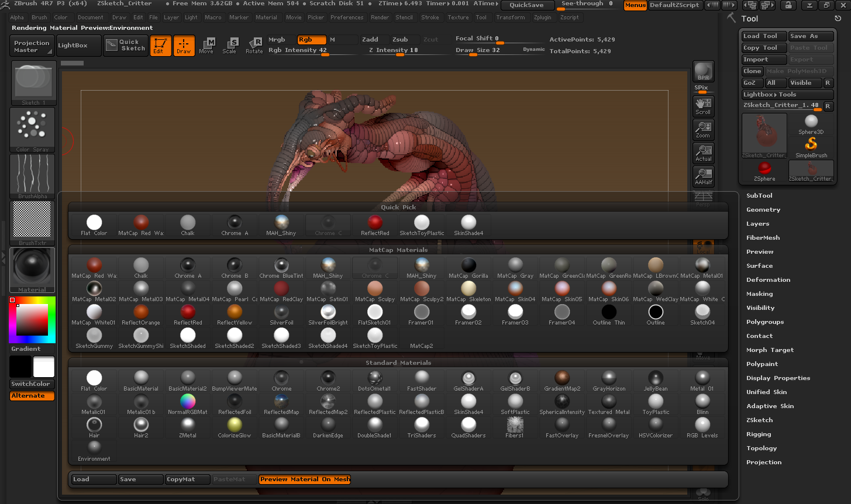Apply the Environment material
The image size is (851, 504).
tap(94, 451)
